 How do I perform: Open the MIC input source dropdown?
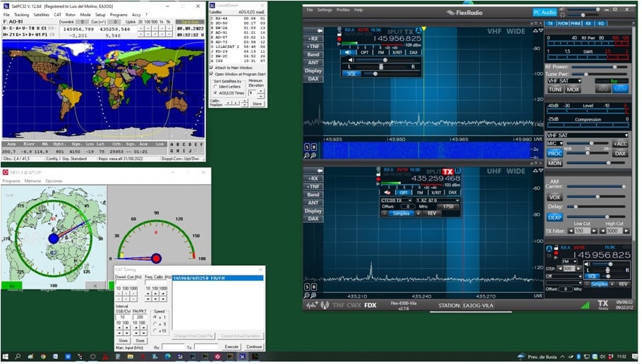pos(555,143)
